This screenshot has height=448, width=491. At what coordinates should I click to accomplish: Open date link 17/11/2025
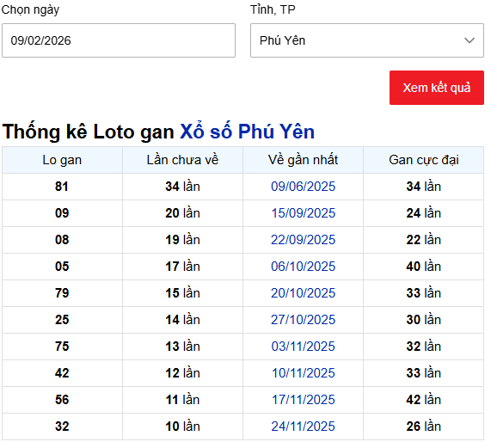(304, 400)
